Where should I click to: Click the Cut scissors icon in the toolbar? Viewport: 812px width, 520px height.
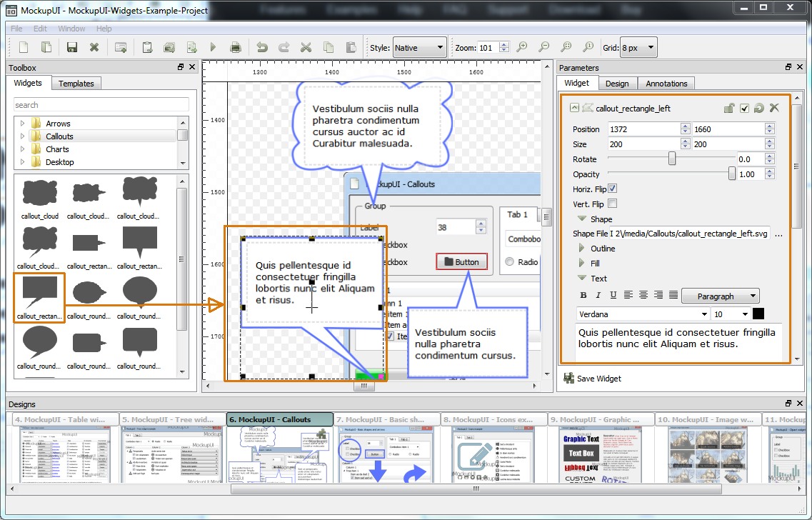coord(306,48)
